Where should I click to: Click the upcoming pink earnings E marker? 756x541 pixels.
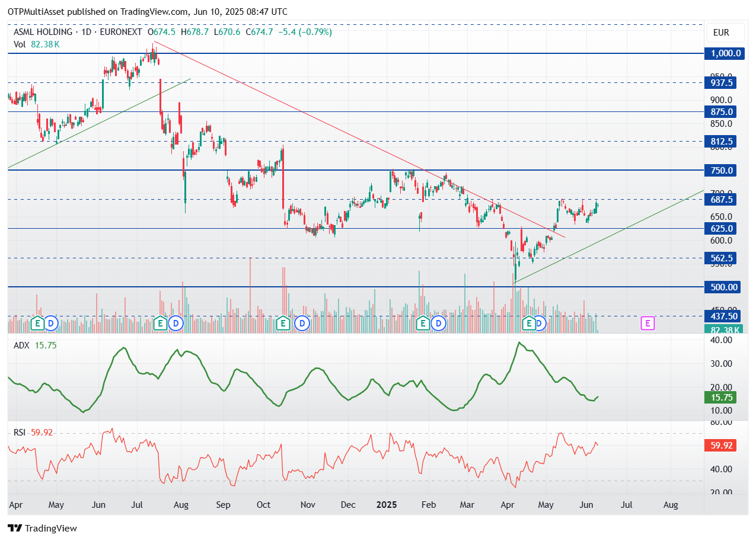(x=648, y=323)
